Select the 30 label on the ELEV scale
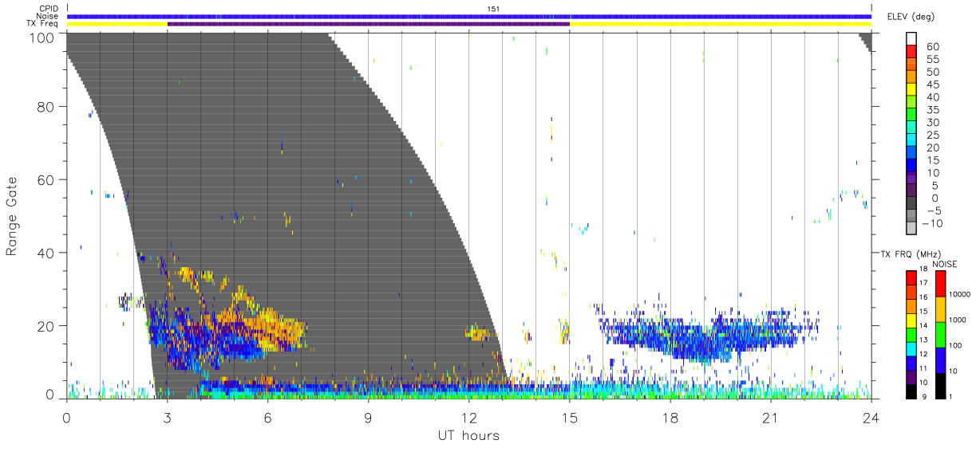This screenshot has height=452, width=980. (931, 123)
